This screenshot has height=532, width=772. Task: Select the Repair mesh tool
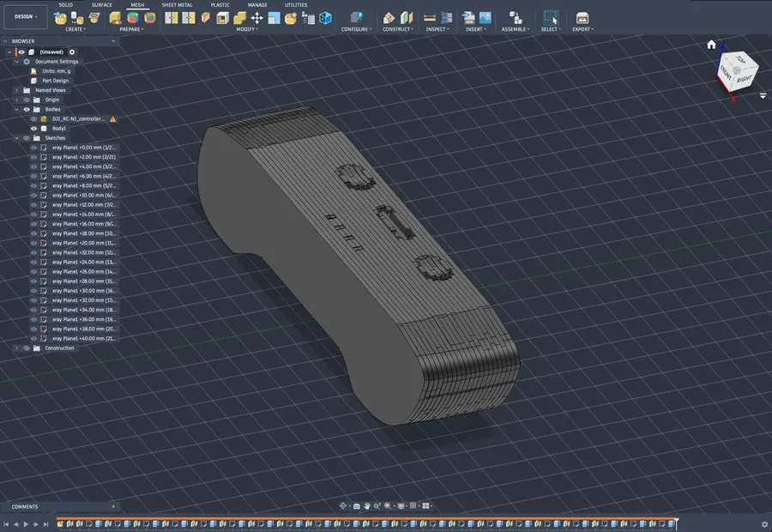[115, 18]
